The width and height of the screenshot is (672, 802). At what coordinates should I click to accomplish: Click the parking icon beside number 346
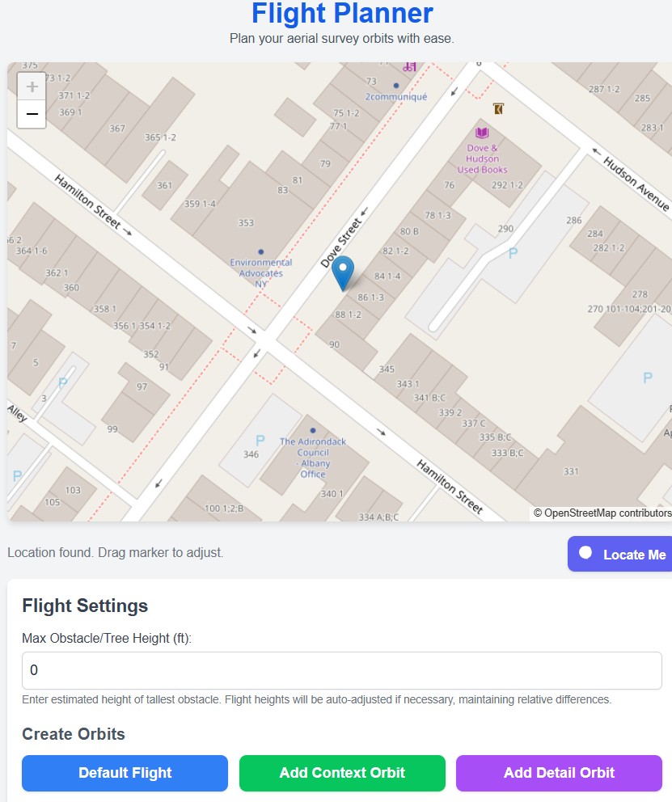(260, 441)
